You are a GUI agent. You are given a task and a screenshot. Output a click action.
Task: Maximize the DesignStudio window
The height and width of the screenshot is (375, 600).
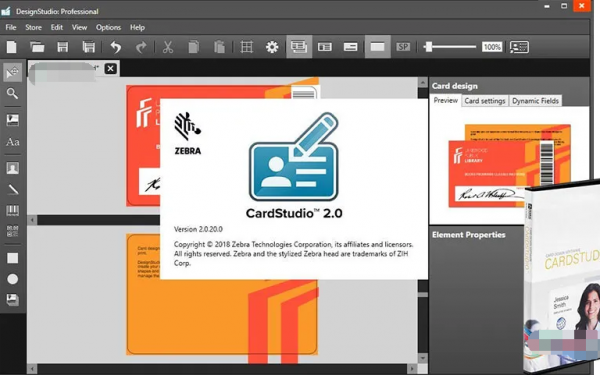(x=564, y=6)
